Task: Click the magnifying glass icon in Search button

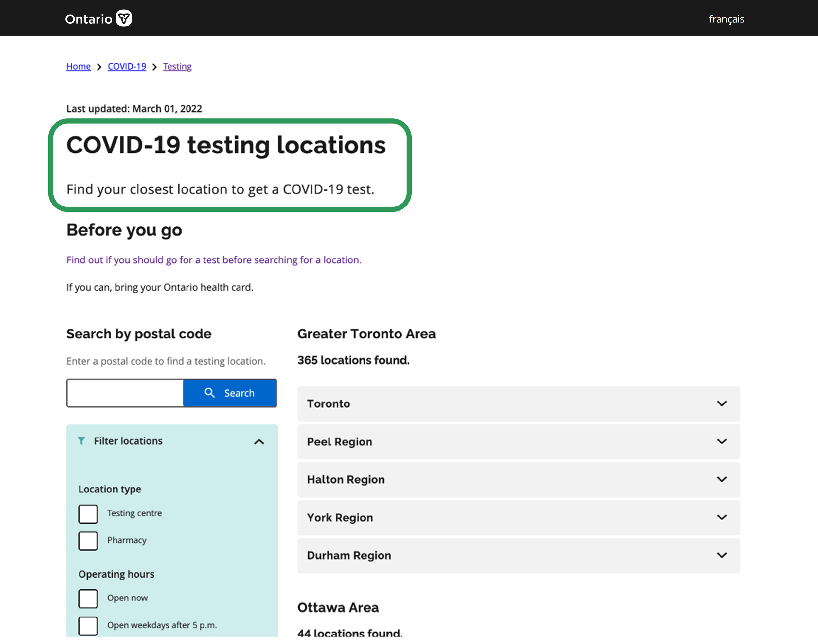Action: 210,393
